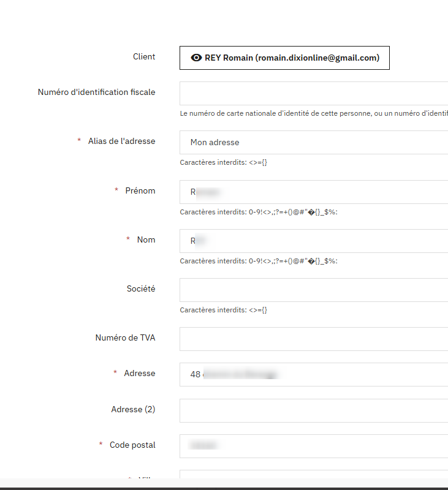The image size is (448, 490).
Task: Click the Prénom label text
Action: click(140, 190)
